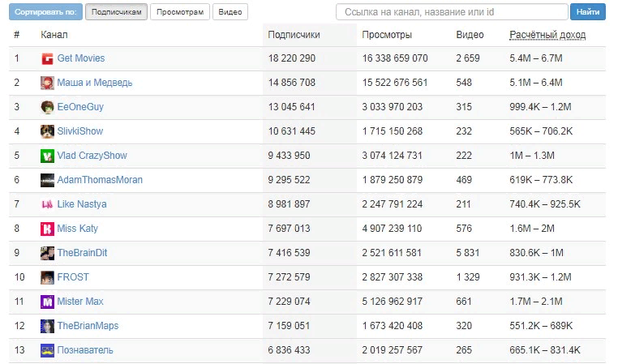
Task: Click the purple Mister Max icon
Action: click(47, 302)
